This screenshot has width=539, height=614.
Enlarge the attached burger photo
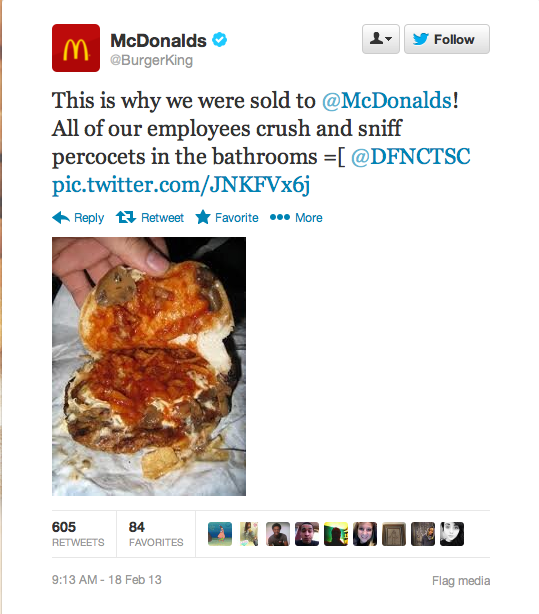[149, 366]
